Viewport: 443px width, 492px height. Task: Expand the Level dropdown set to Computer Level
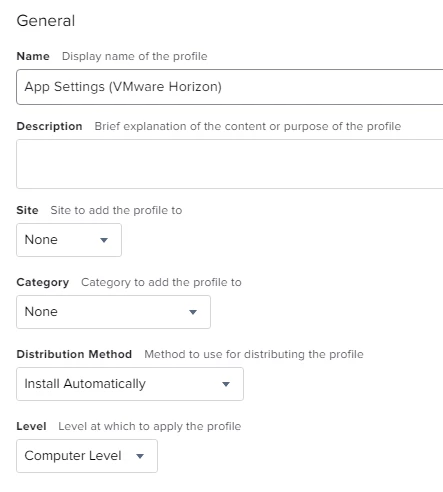87,456
